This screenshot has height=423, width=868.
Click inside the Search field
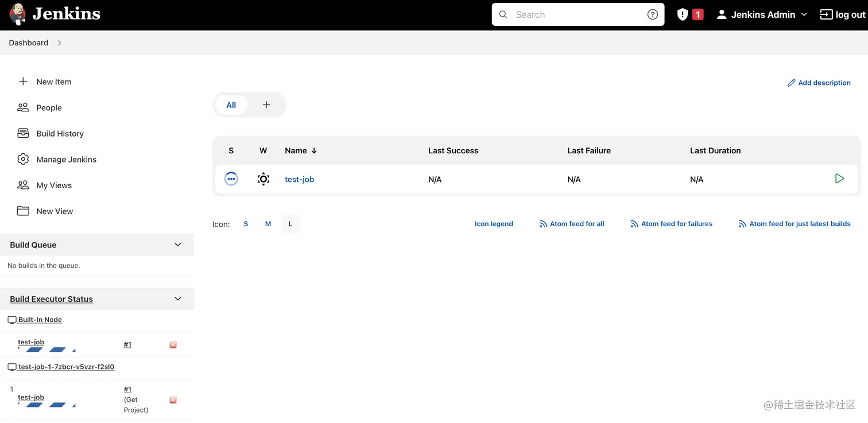click(574, 14)
